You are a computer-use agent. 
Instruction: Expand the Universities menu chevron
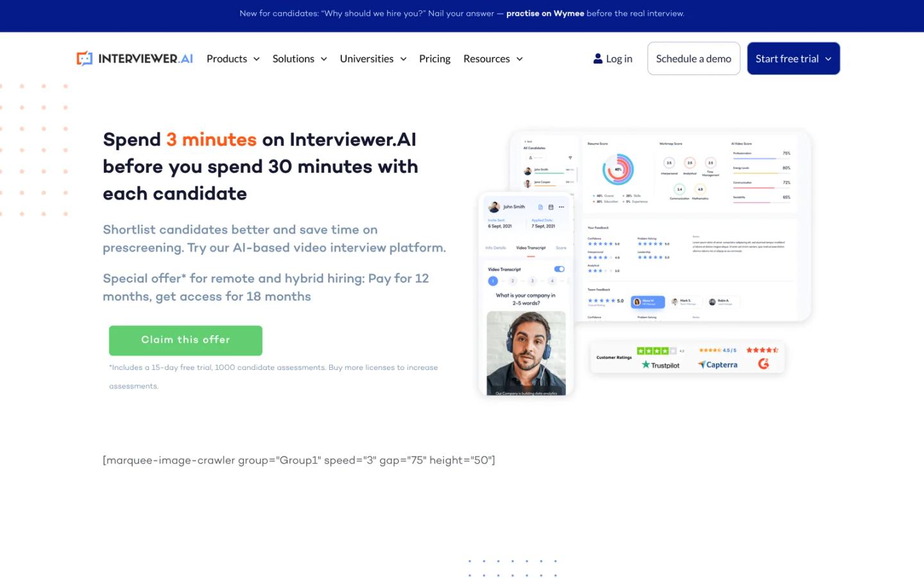pyautogui.click(x=404, y=59)
